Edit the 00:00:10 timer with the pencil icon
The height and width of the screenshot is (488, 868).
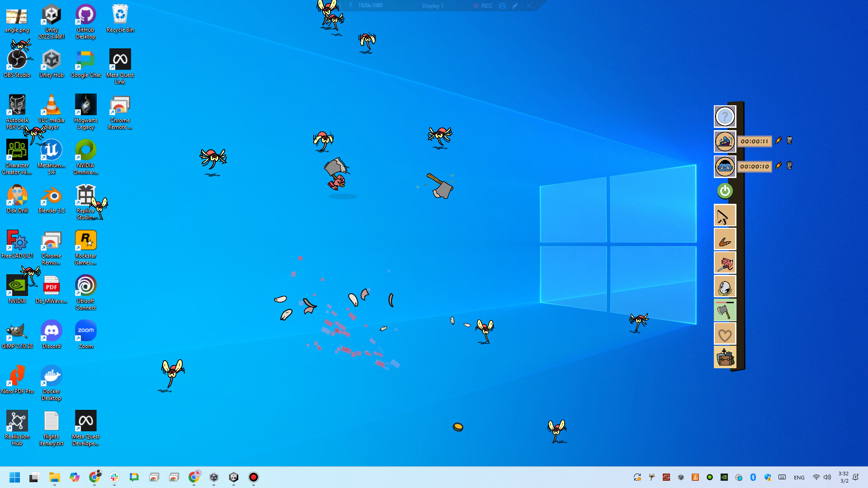click(x=778, y=166)
